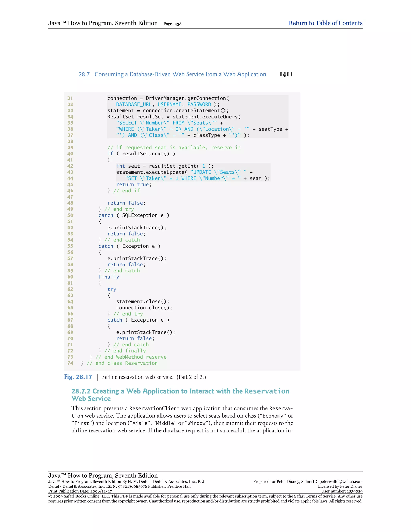Click the 'return true;' statement
The image size is (411, 532).
(x=134, y=185)
